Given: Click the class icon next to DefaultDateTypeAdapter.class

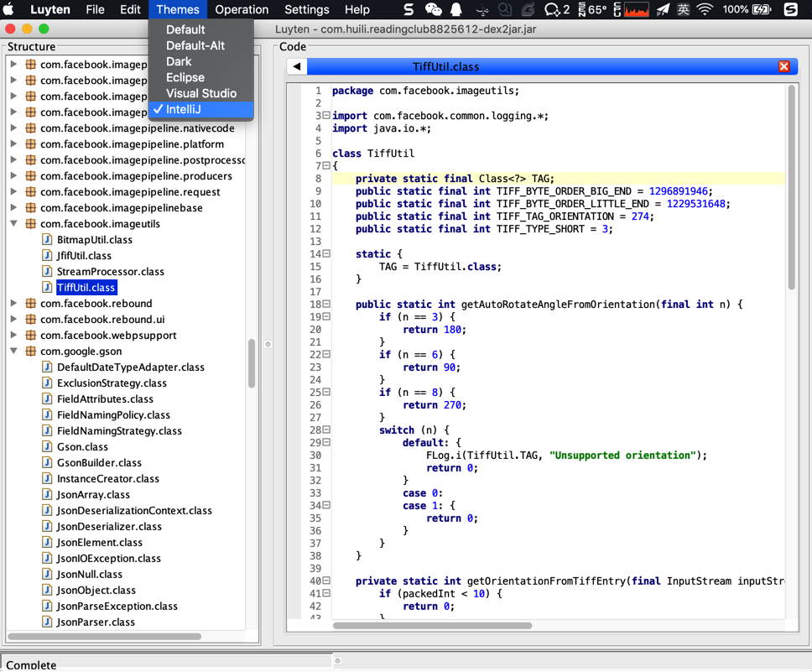Looking at the screenshot, I should tap(47, 367).
